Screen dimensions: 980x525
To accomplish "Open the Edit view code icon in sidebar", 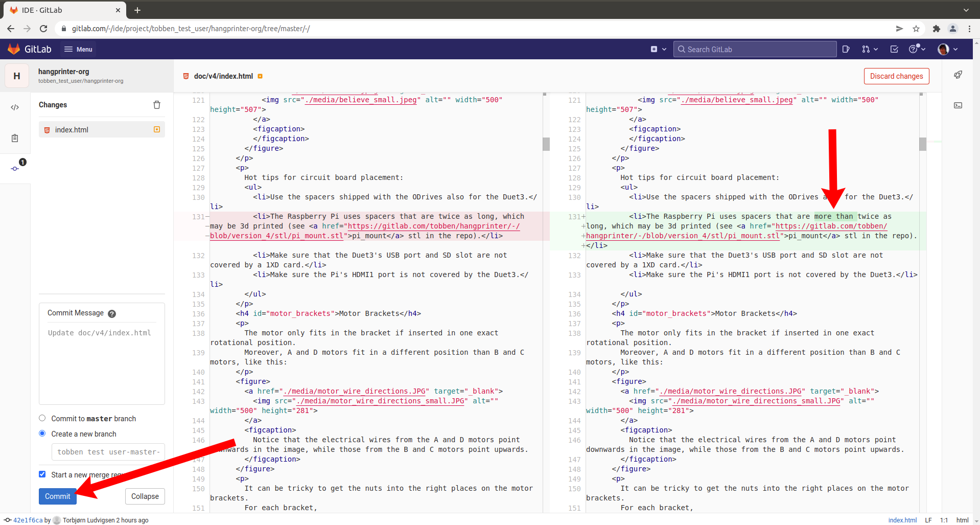I will pyautogui.click(x=15, y=107).
